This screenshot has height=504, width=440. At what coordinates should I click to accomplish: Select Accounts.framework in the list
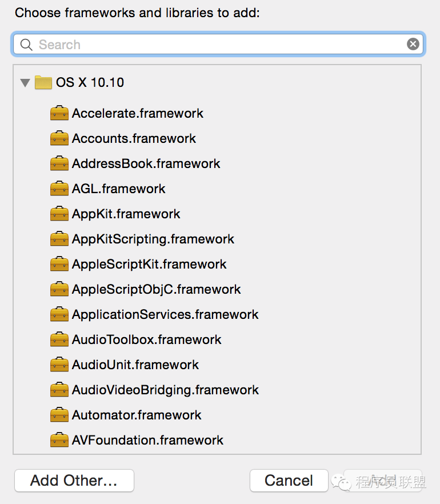pyautogui.click(x=134, y=138)
